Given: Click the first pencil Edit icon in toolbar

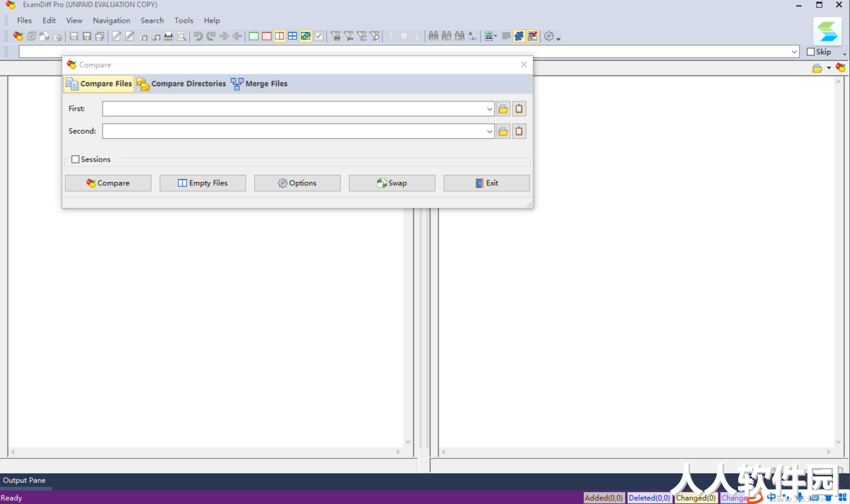Looking at the screenshot, I should click(x=117, y=36).
